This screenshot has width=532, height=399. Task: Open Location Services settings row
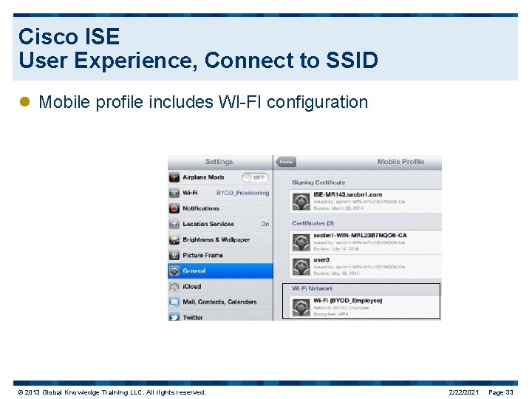(220, 224)
